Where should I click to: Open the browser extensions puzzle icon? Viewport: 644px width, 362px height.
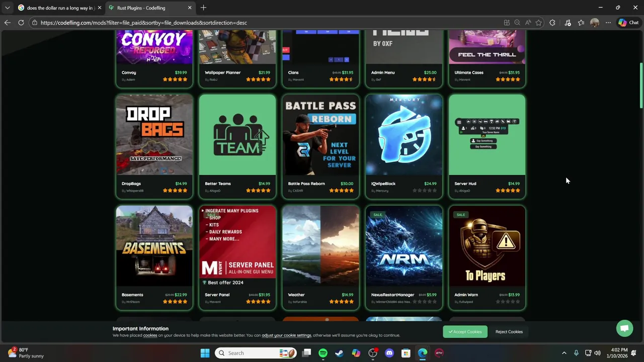[552, 23]
